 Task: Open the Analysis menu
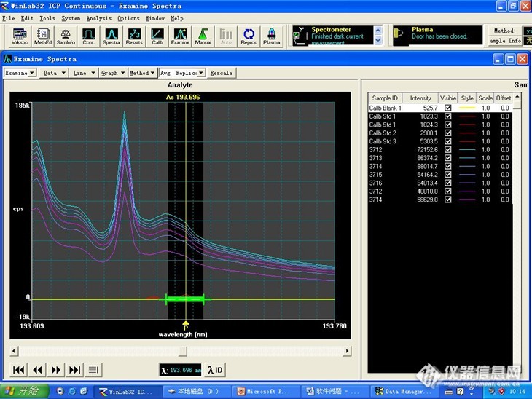(x=98, y=18)
